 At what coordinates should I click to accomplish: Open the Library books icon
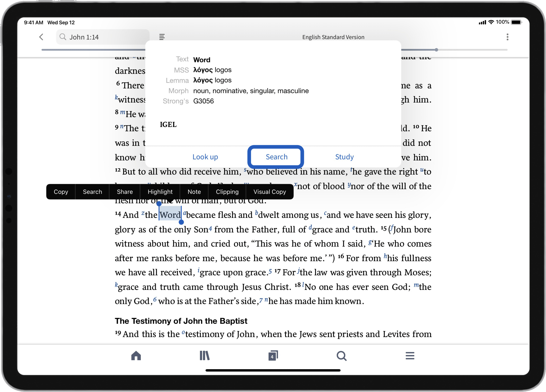point(204,355)
